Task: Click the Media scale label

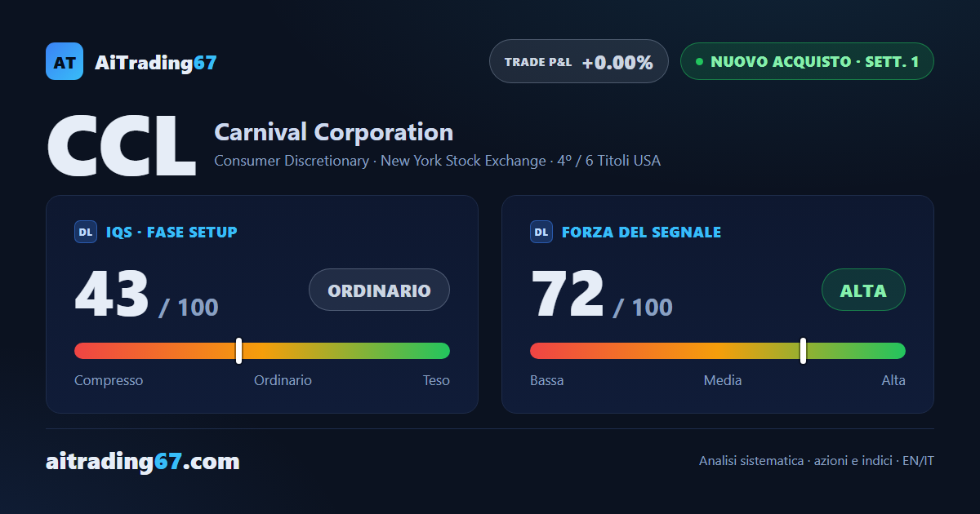Action: pos(723,380)
